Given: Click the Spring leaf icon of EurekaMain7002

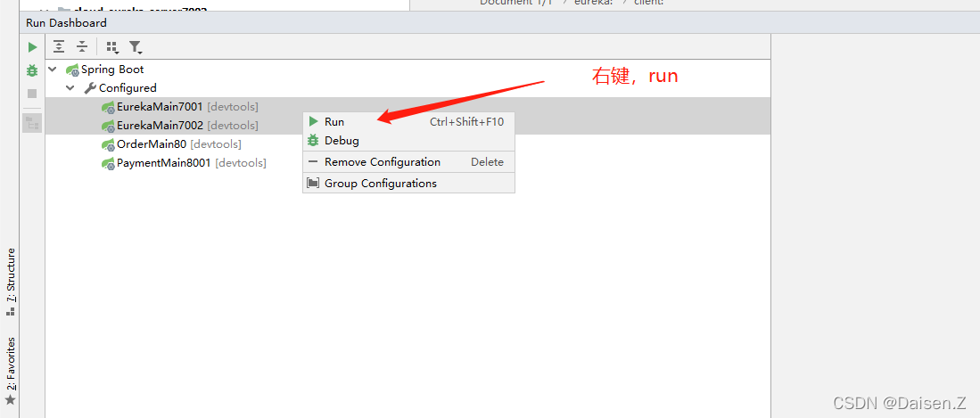Looking at the screenshot, I should click(x=108, y=127).
